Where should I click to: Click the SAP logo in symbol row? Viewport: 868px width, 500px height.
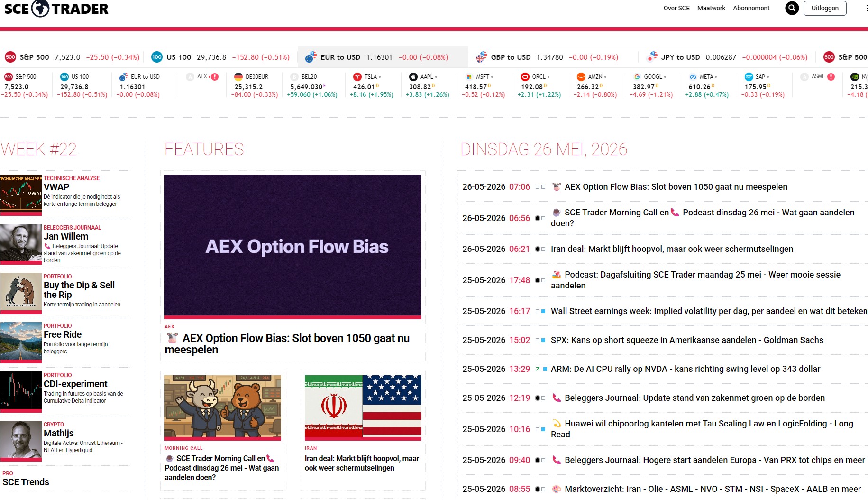(749, 77)
